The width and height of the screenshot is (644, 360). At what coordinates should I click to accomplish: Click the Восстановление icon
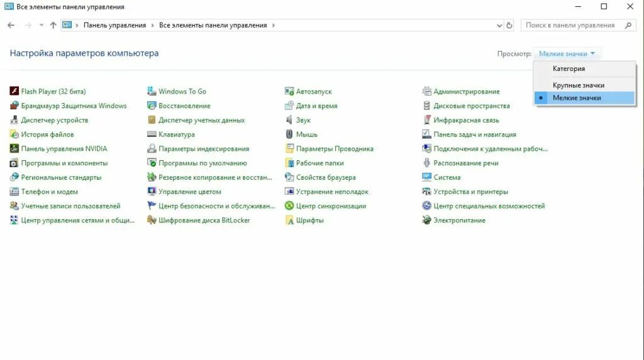pos(152,106)
